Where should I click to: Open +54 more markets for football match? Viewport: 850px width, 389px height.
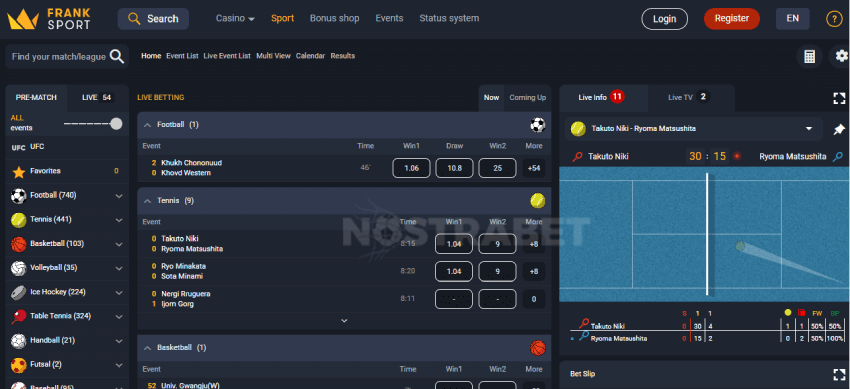coord(534,168)
